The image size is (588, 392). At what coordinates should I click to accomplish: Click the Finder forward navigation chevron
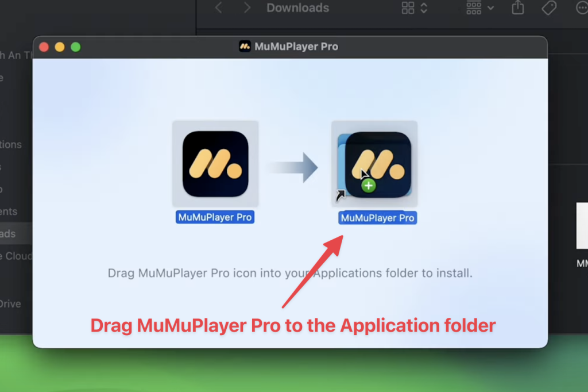247,8
